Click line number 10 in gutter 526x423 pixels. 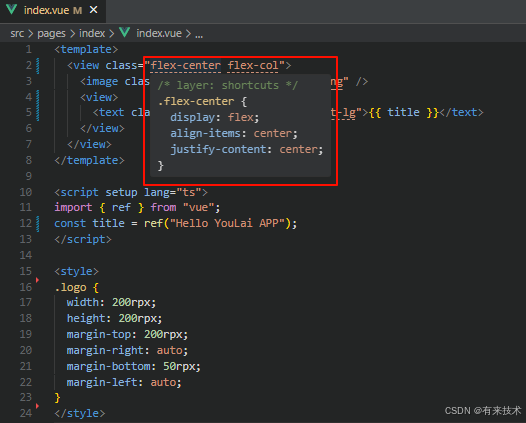(25, 192)
